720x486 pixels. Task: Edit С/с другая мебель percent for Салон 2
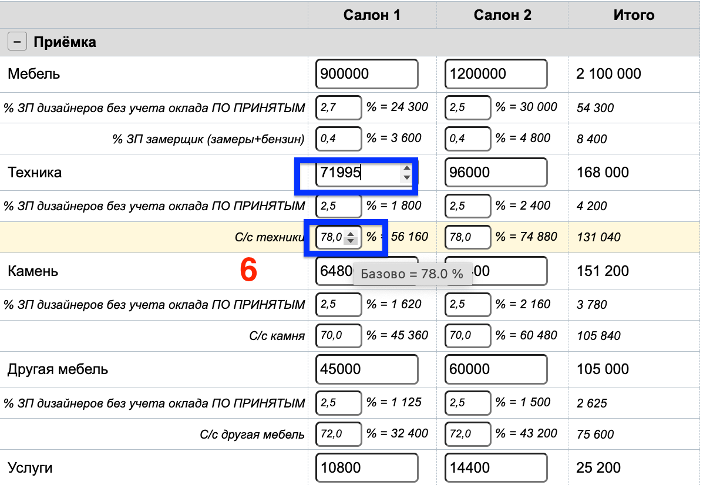tap(468, 435)
